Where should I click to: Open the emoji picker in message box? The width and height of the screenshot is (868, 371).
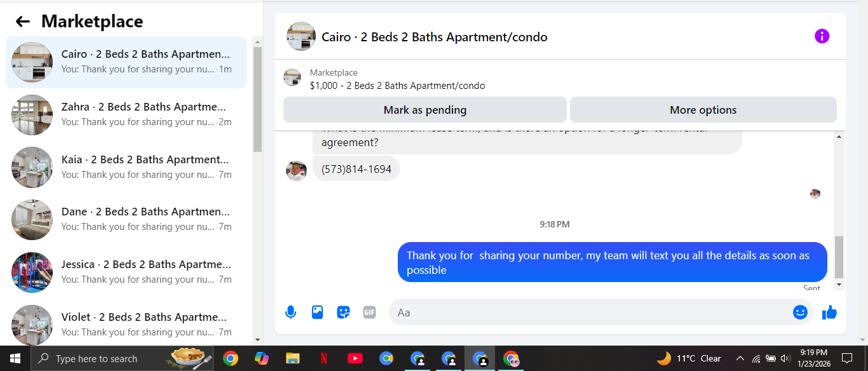coord(800,313)
